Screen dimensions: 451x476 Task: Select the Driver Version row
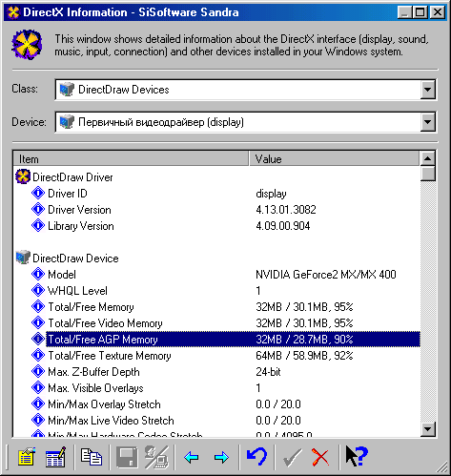pyautogui.click(x=216, y=210)
